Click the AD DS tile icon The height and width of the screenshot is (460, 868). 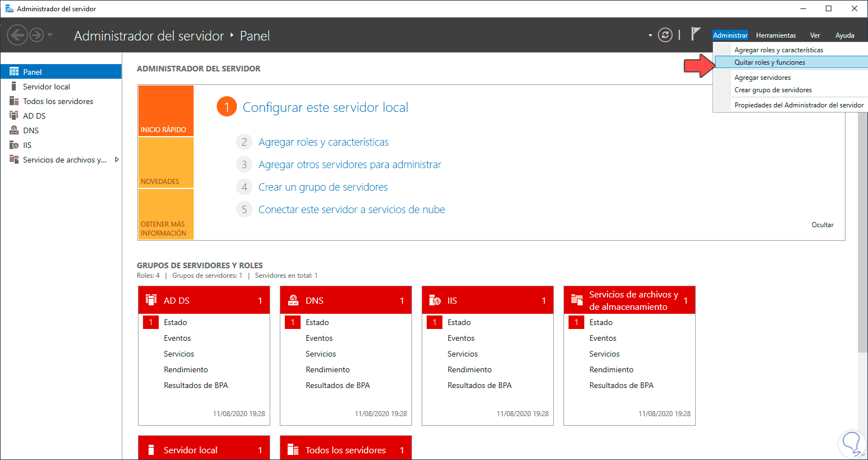151,300
